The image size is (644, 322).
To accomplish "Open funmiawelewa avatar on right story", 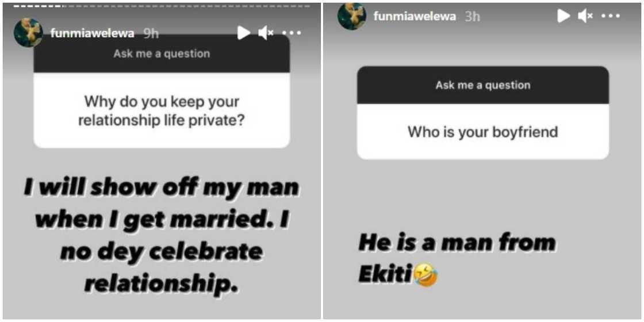I will (351, 16).
